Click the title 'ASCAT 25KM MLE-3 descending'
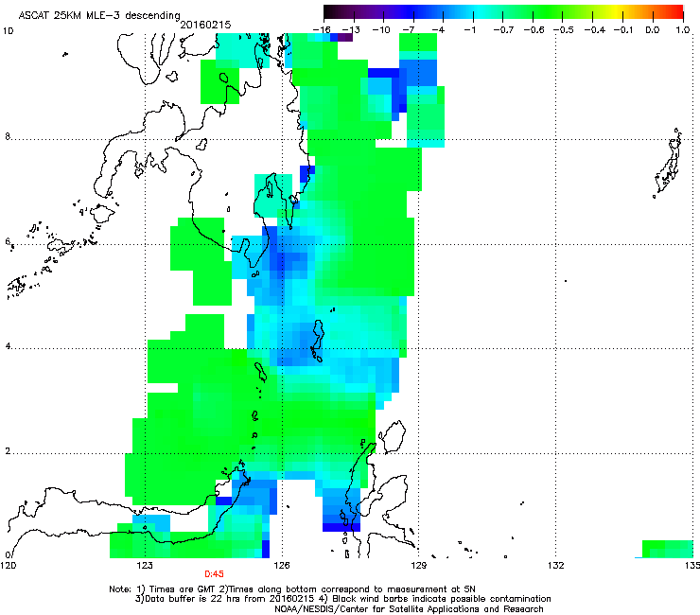 point(99,16)
